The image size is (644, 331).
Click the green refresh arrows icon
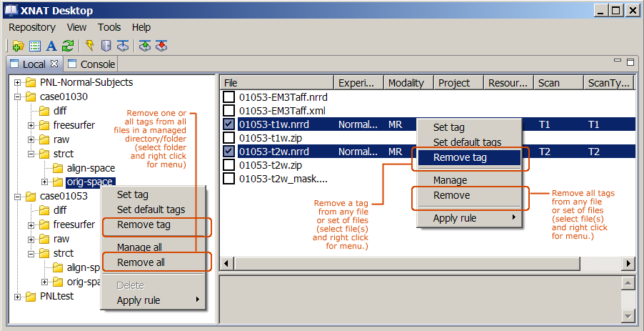(67, 46)
